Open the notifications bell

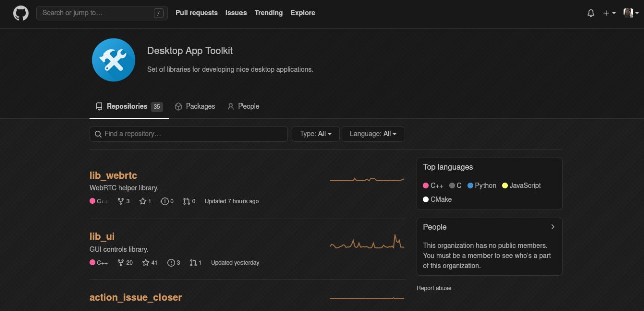[x=591, y=13]
